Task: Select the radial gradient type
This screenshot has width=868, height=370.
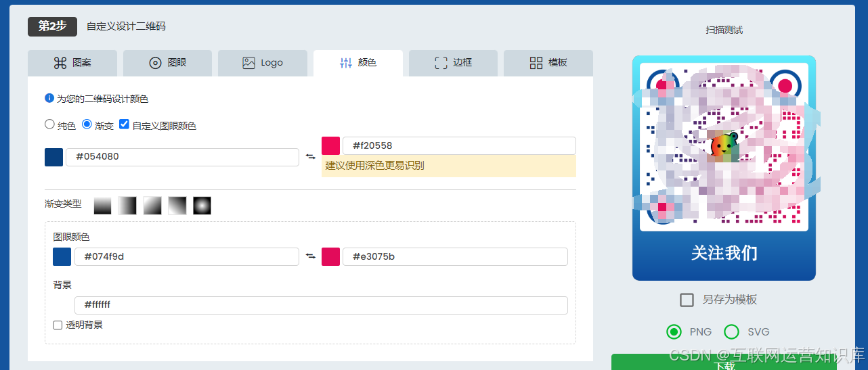Action: tap(202, 205)
